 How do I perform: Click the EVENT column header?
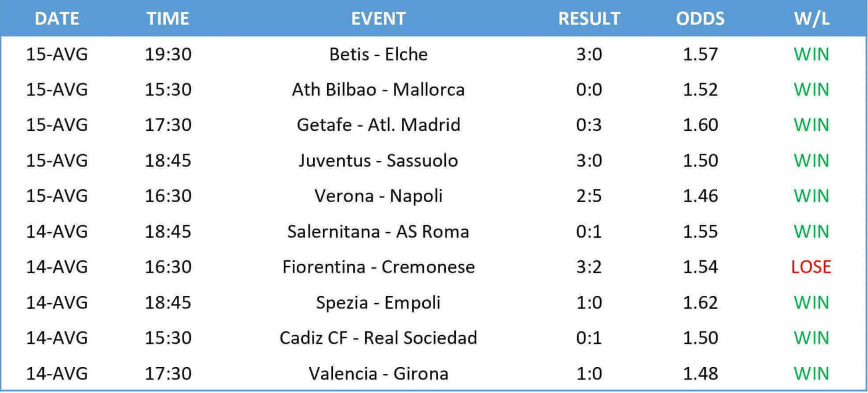(x=378, y=19)
